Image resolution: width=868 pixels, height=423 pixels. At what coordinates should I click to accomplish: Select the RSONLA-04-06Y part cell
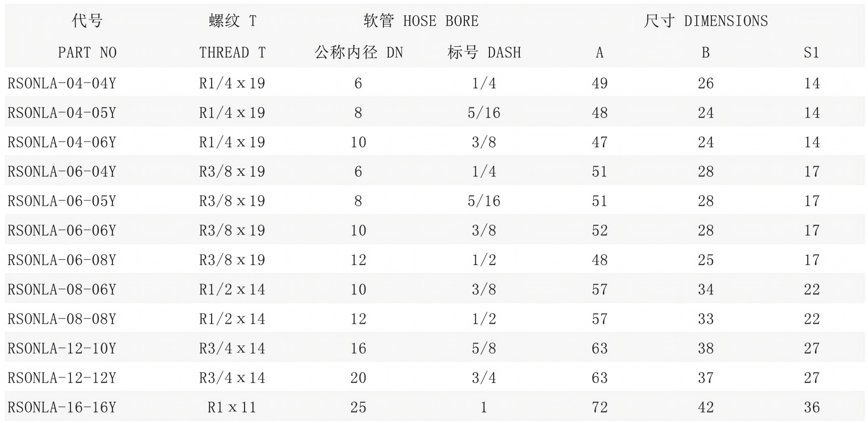[62, 142]
